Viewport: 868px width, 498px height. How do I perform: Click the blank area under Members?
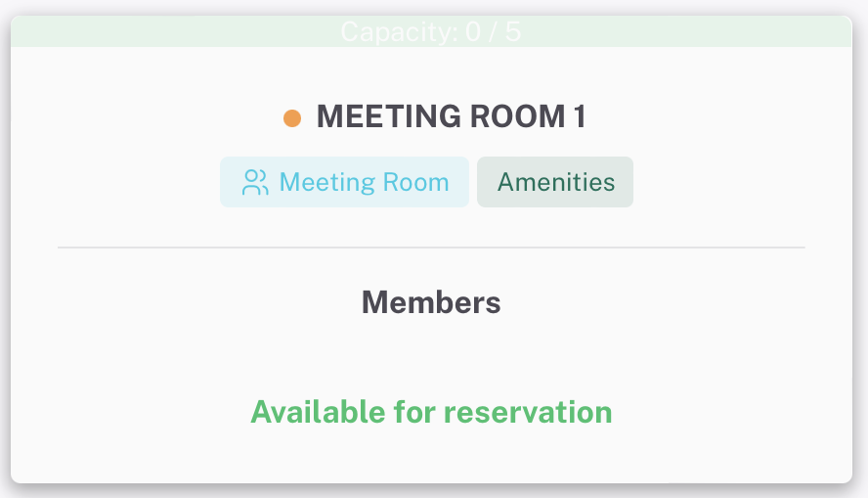click(431, 354)
